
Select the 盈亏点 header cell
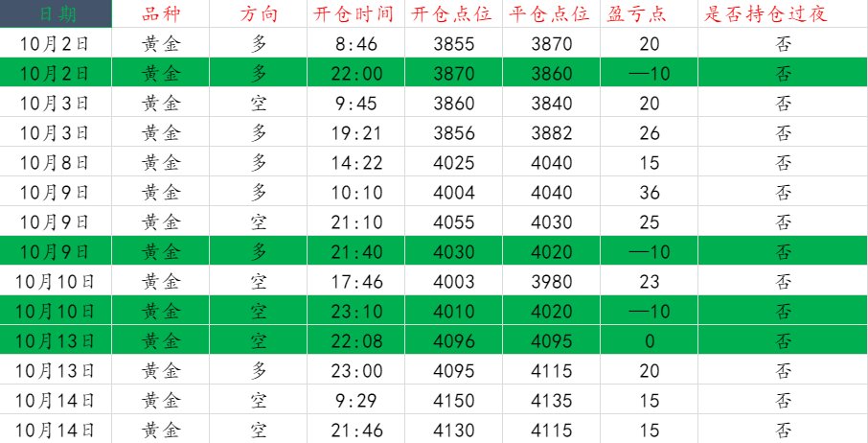coord(649,14)
